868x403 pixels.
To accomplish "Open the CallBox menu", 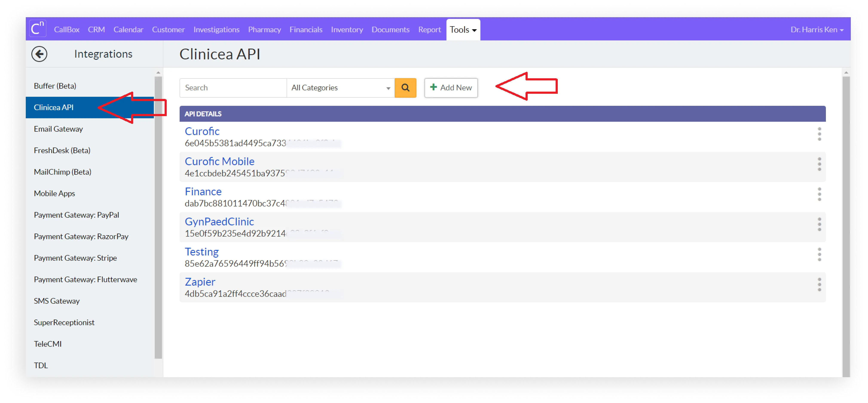I will coord(67,30).
